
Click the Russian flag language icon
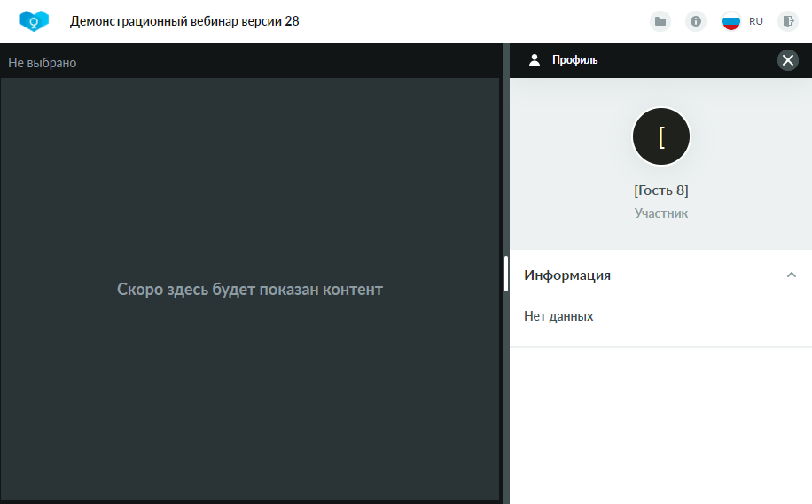[x=731, y=21]
